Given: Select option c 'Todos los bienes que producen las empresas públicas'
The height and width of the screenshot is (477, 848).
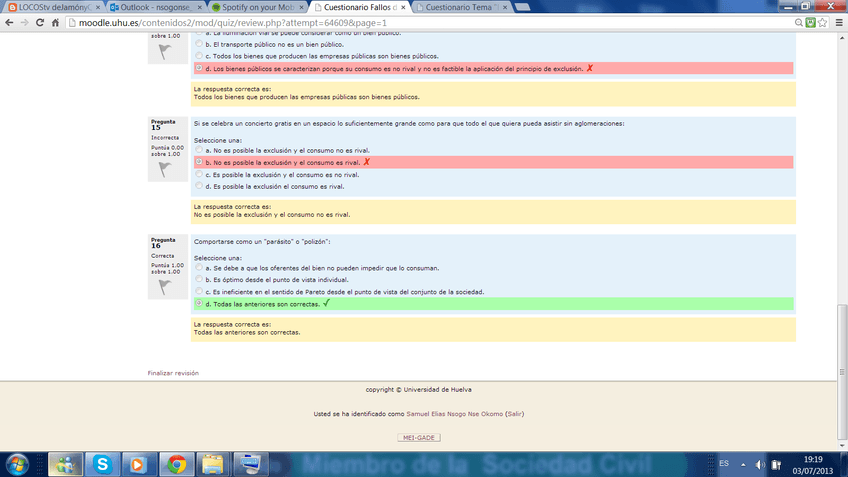Looking at the screenshot, I should [199, 56].
